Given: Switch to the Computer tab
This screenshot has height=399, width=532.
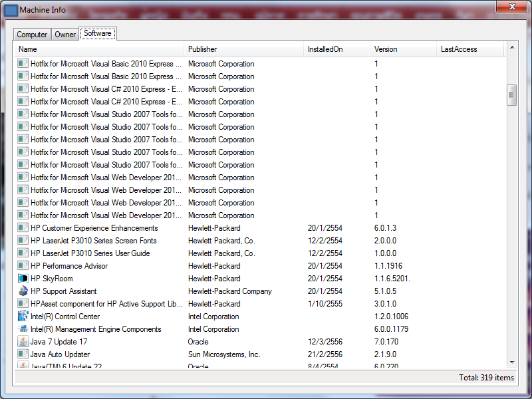Looking at the screenshot, I should (32, 35).
